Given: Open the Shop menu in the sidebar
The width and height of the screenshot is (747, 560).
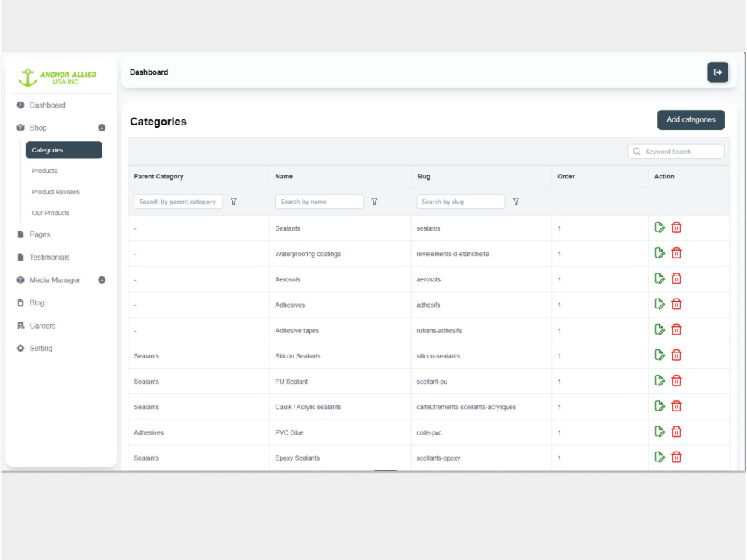Looking at the screenshot, I should click(x=38, y=128).
